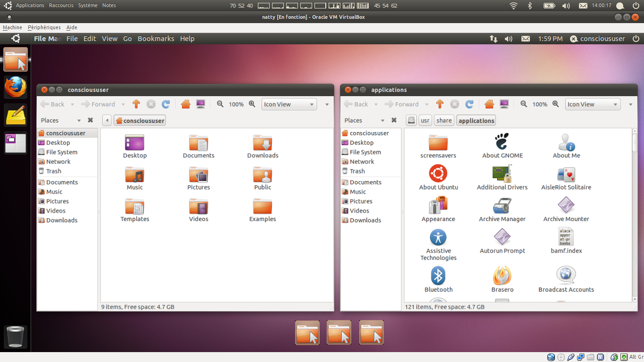The height and width of the screenshot is (362, 644).
Task: Open AisleRiot Solitaire icon
Action: pos(566,174)
